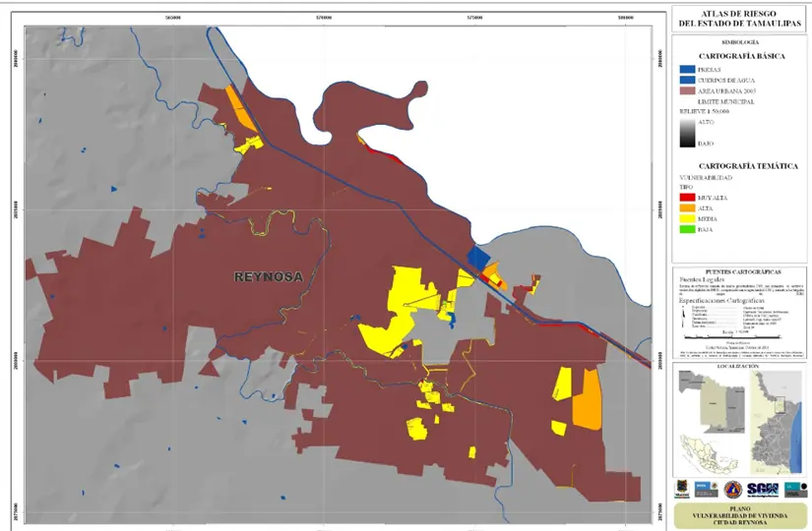
Task: Click the large orange zone on map's east side
Action: 588,398
